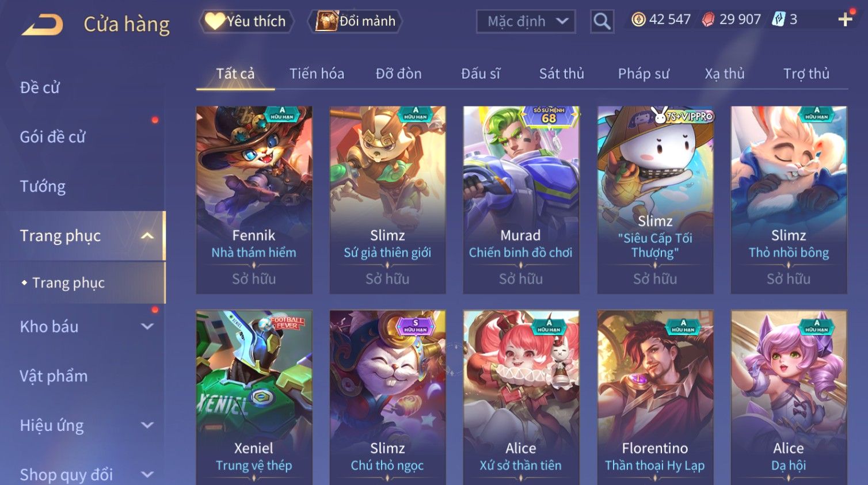Select the Fennik Nhà thám hiểm skin card
Image resolution: width=868 pixels, height=485 pixels.
(x=254, y=200)
